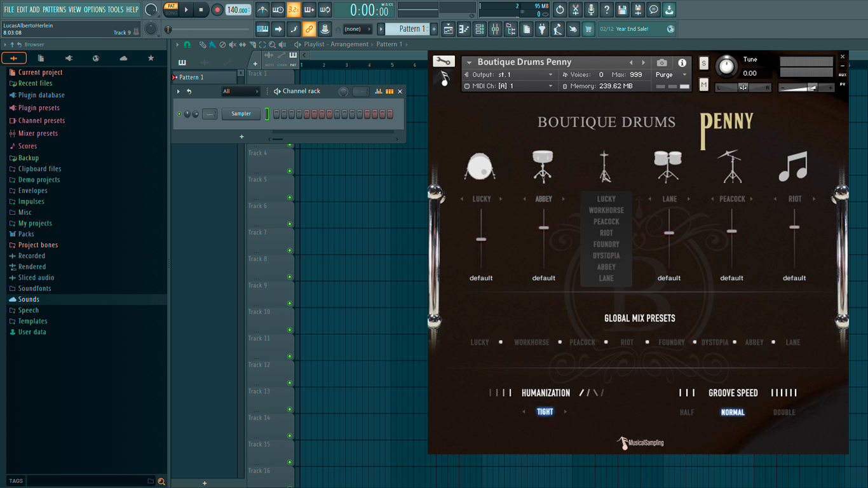Viewport: 868px width, 488px height.
Task: Open the piano roll toolbar icon
Action: point(464,29)
